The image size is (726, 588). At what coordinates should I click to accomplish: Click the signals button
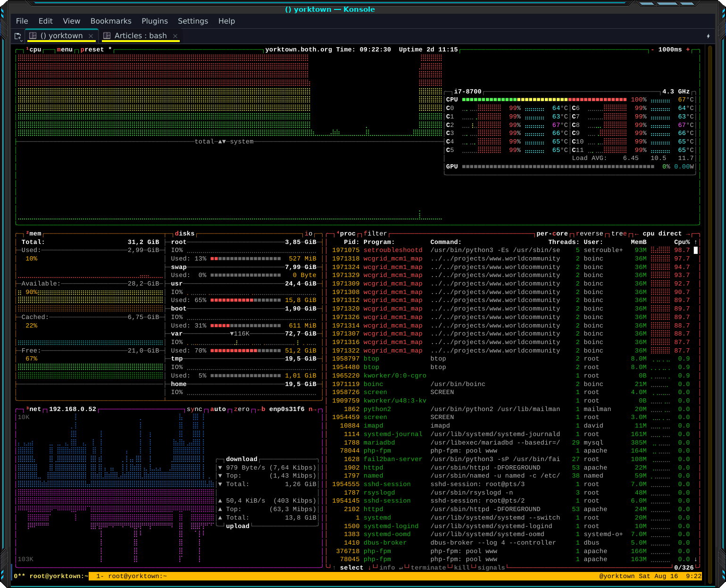[x=491, y=568]
